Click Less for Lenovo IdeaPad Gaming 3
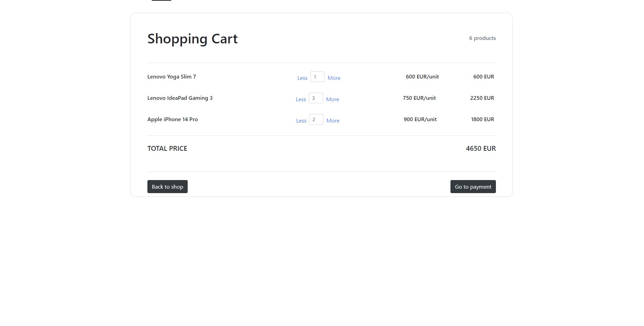The image size is (644, 326). 301,99
